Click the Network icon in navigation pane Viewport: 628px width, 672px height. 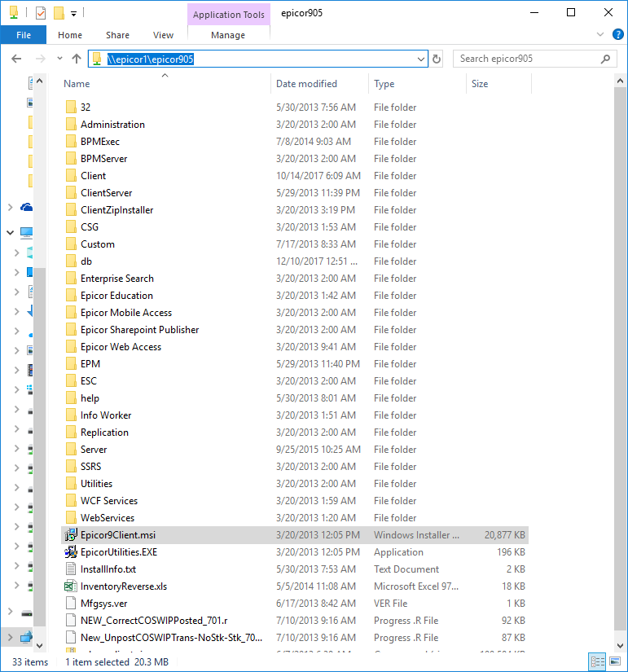point(27,638)
